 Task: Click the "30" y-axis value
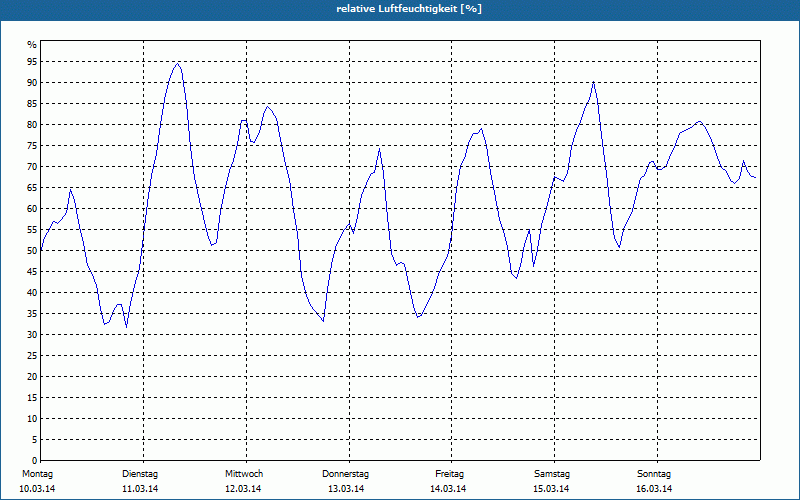pos(32,335)
